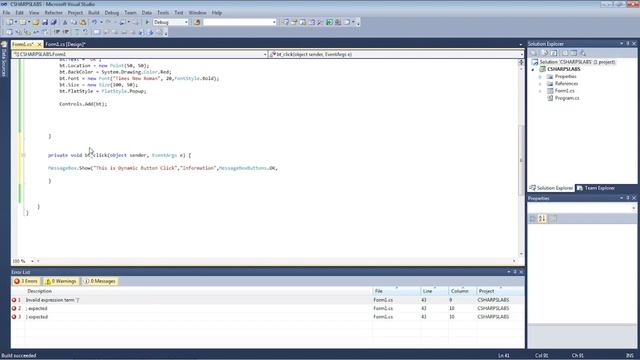Open the Build menu
Image resolution: width=640 pixels, height=360 pixels.
[94, 13]
